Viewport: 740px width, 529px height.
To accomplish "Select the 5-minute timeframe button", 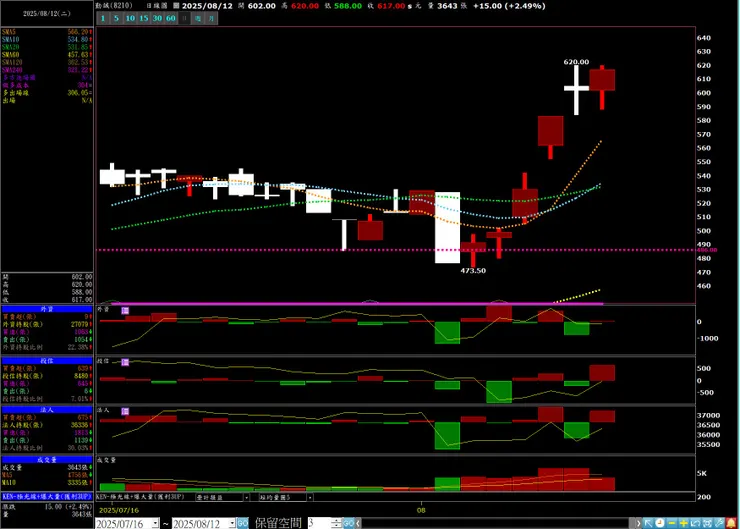I will (116, 18).
